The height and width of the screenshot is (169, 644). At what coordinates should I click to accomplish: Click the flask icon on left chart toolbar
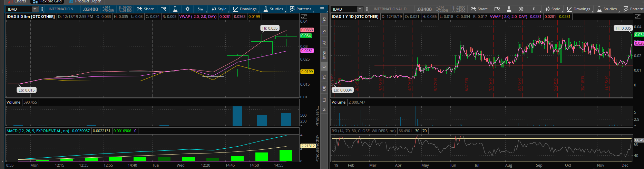pos(175,9)
